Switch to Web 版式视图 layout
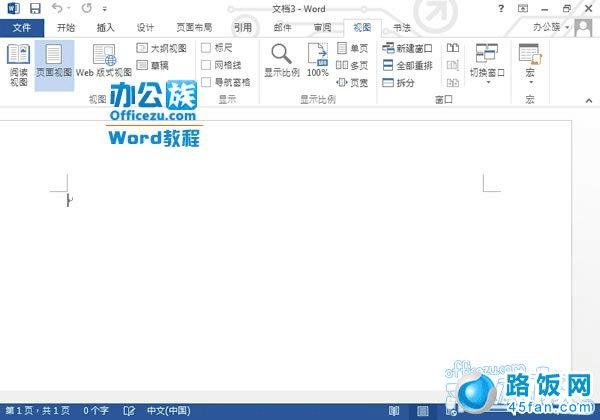Image resolution: width=600 pixels, height=420 pixels. pos(104,61)
